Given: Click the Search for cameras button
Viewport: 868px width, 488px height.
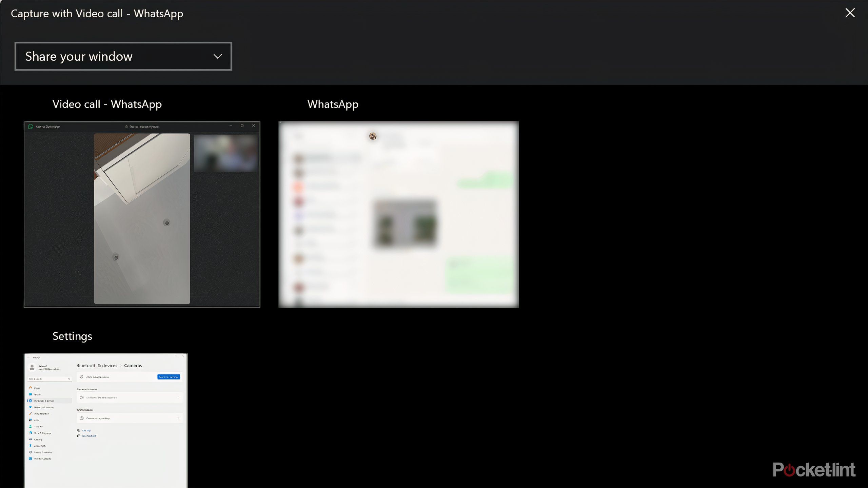Looking at the screenshot, I should (169, 377).
